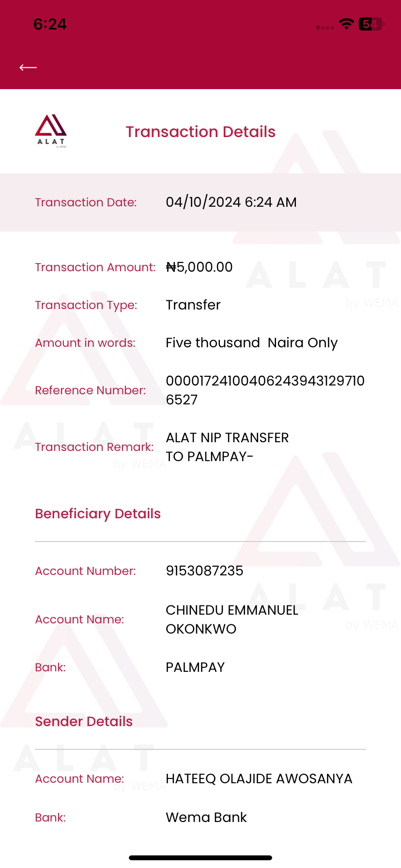
Task: Tap the Sender Details section header
Action: [84, 721]
